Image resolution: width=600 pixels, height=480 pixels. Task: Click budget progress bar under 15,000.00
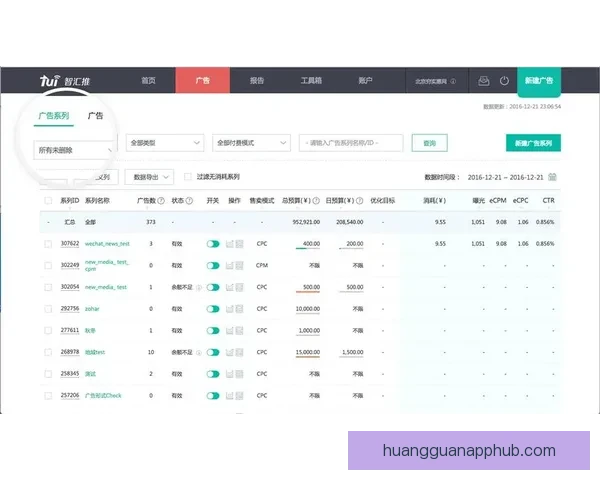308,357
